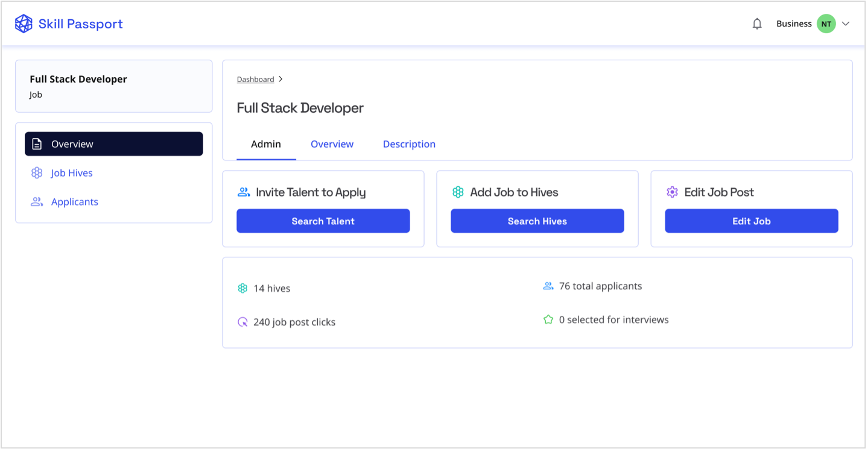868x451 pixels.
Task: Click the Applicants people icon in sidebar
Action: click(x=37, y=202)
